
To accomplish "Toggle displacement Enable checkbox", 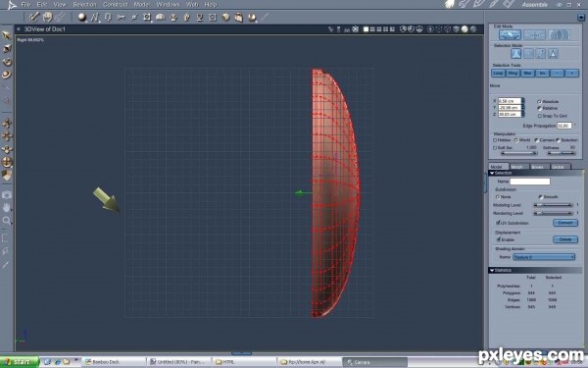I will coord(498,239).
